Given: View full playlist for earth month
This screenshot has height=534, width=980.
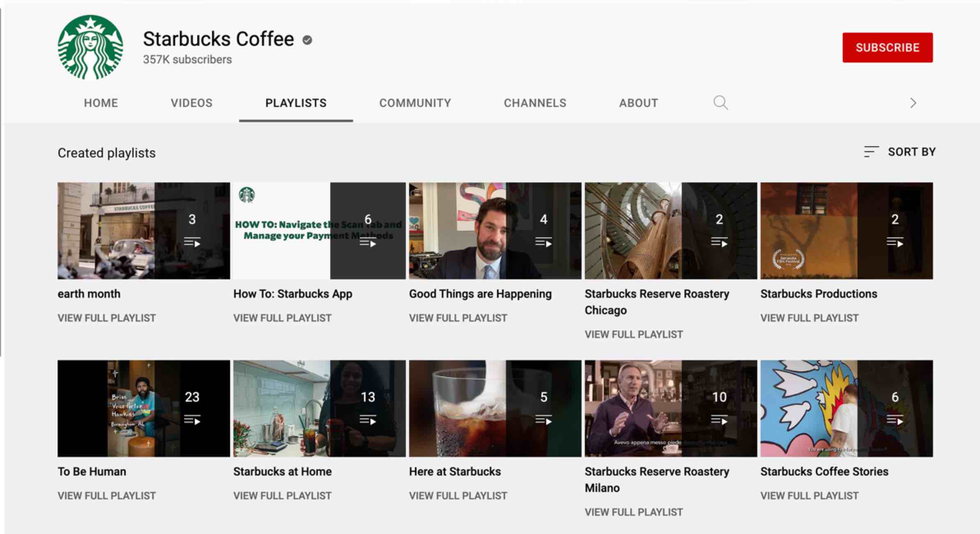Looking at the screenshot, I should 106,318.
